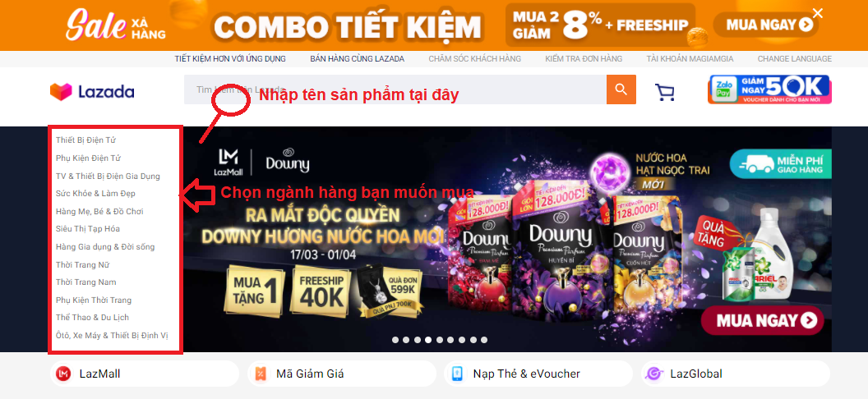Close the top orange sale banner

pos(818,13)
